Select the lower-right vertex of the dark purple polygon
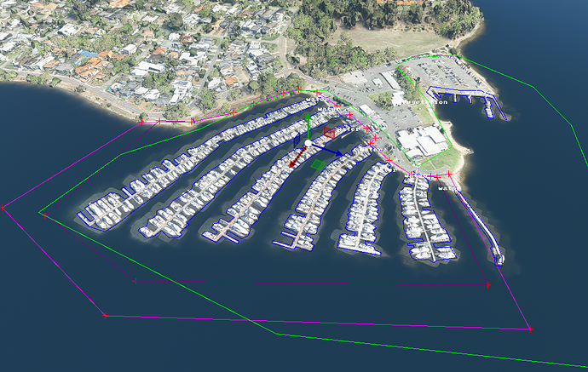The image size is (588, 372). pos(488,285)
